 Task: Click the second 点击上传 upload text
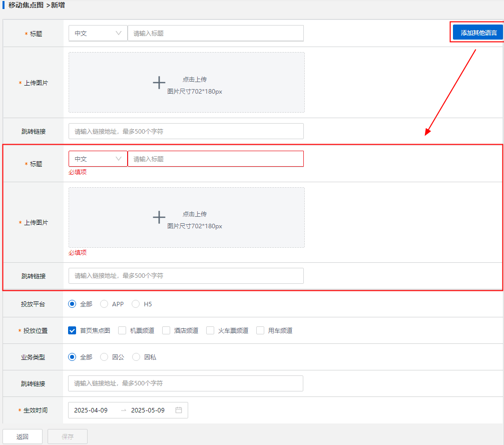[195, 214]
